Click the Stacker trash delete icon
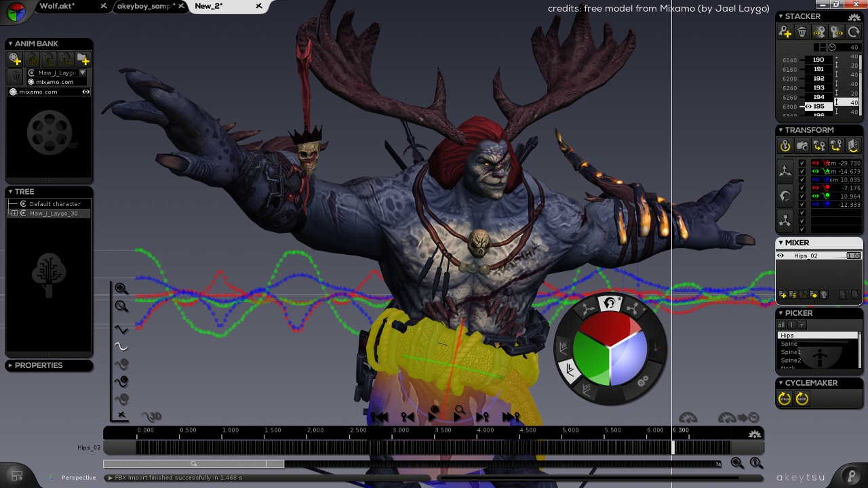The width and height of the screenshot is (868, 488). tap(802, 32)
